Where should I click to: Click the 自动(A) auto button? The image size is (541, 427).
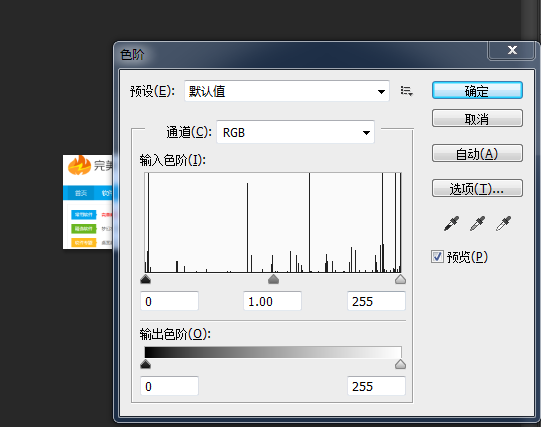[477, 153]
